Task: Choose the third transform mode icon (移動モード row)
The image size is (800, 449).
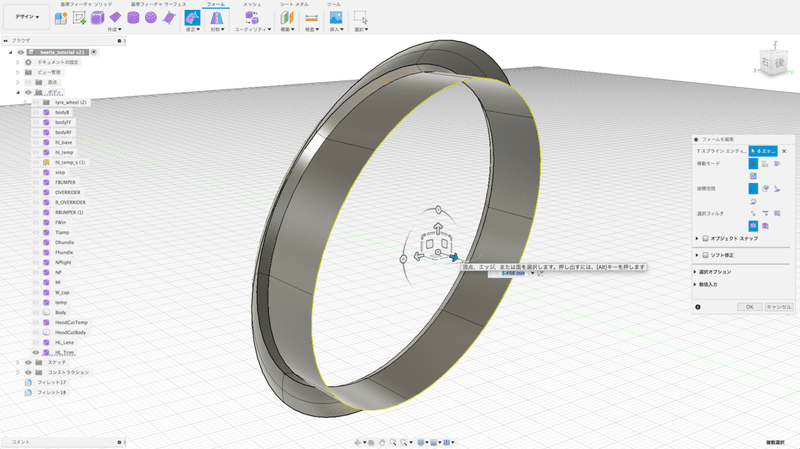Action: click(x=777, y=164)
